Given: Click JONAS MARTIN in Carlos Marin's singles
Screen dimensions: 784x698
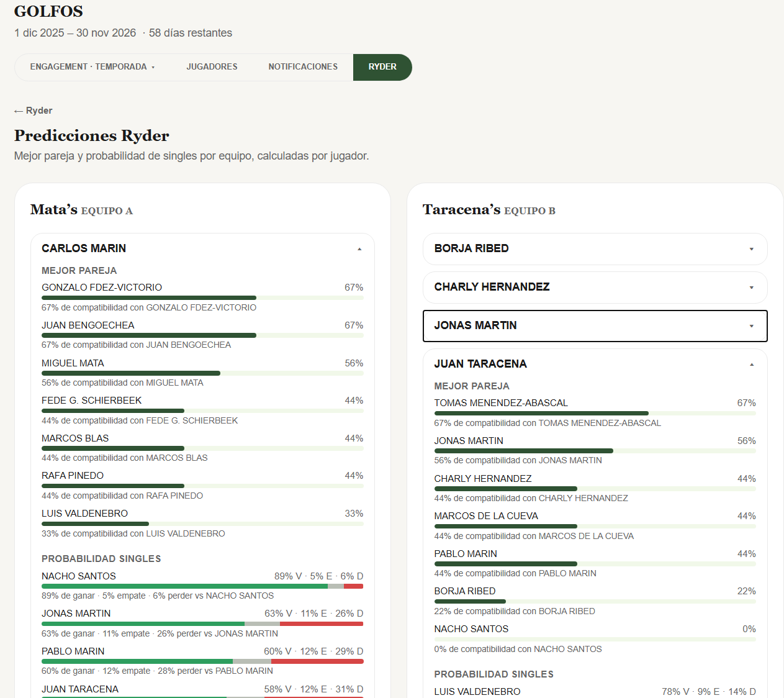Looking at the screenshot, I should tap(76, 614).
